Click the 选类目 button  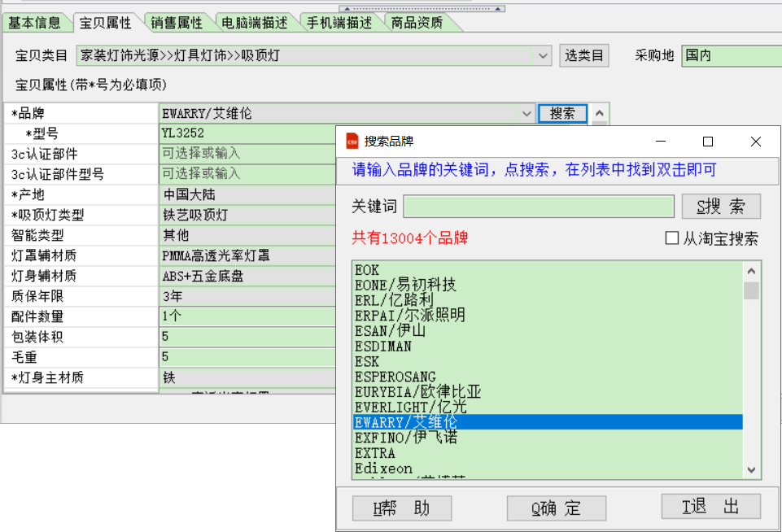[x=584, y=55]
